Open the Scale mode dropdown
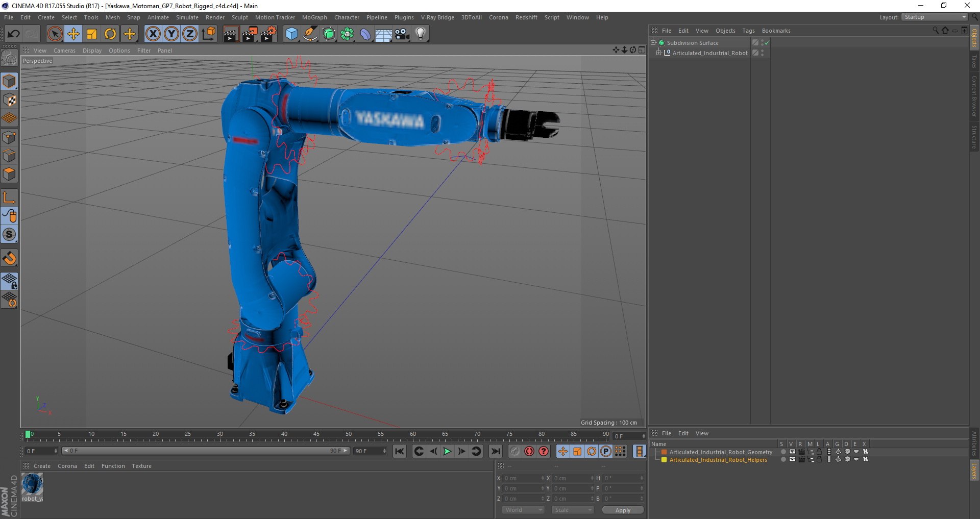This screenshot has height=519, width=980. point(573,510)
